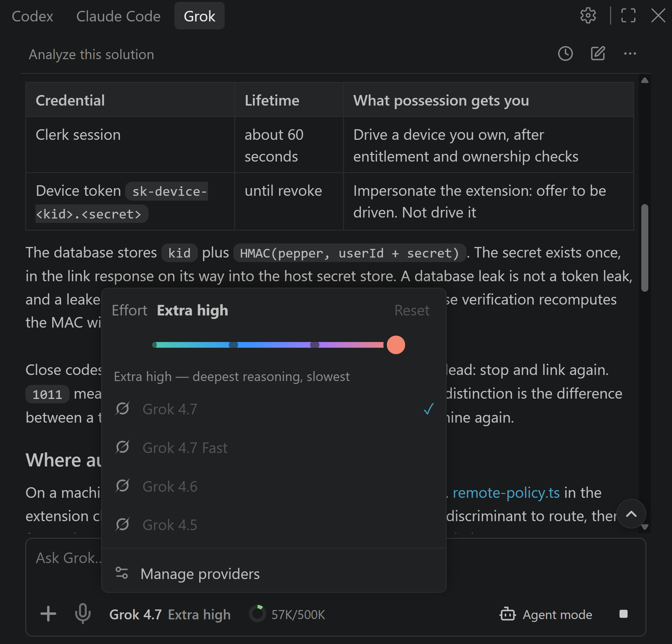Set effort slider to the lowest stop
Viewport: 672px width, 644px height.
point(155,345)
